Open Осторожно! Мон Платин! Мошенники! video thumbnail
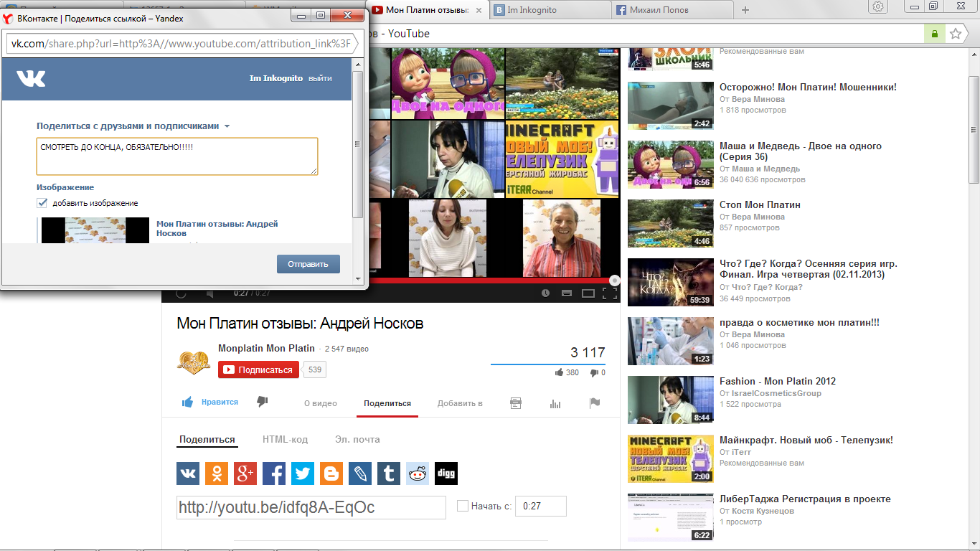 click(670, 105)
